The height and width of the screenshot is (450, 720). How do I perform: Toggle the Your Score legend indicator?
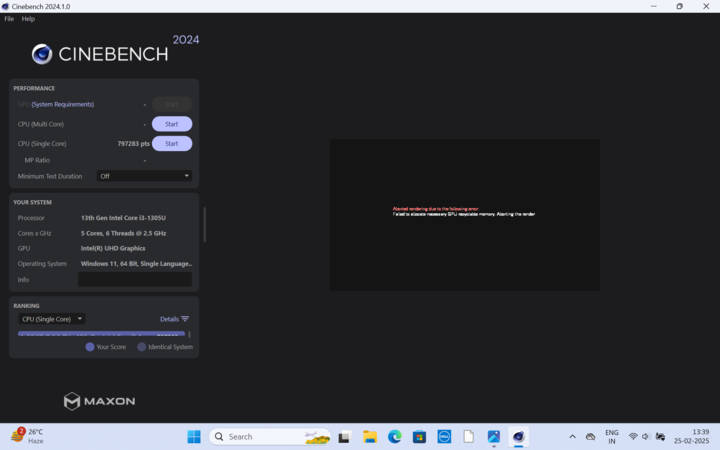(x=90, y=347)
